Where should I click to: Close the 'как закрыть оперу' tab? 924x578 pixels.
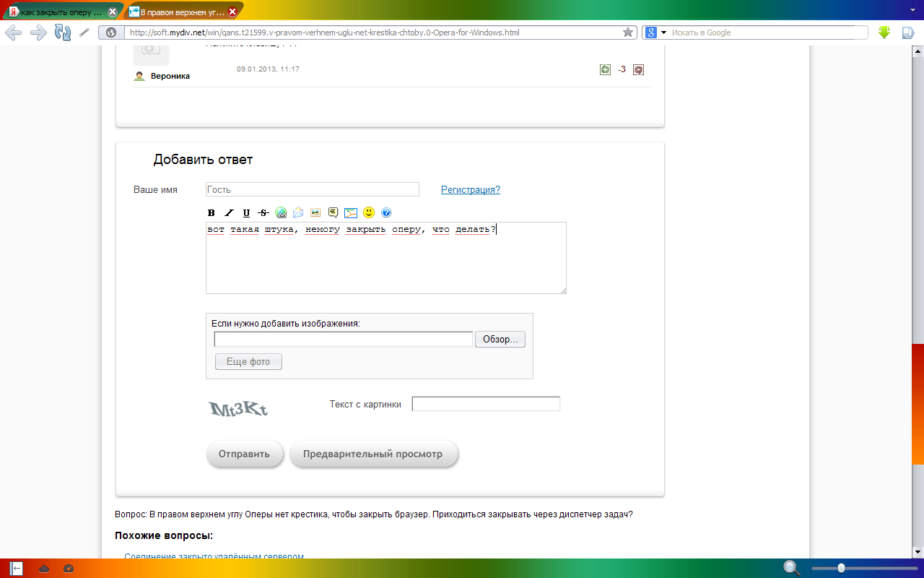[112, 12]
